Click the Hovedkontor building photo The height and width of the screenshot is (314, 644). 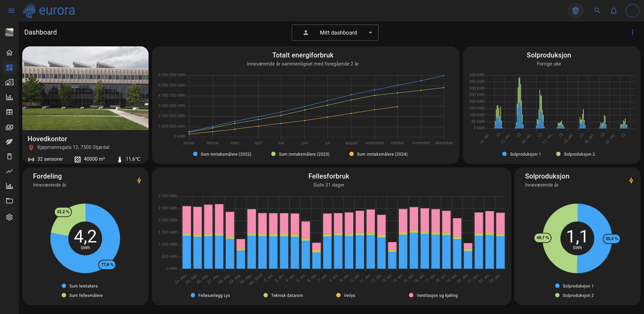pyautogui.click(x=85, y=88)
